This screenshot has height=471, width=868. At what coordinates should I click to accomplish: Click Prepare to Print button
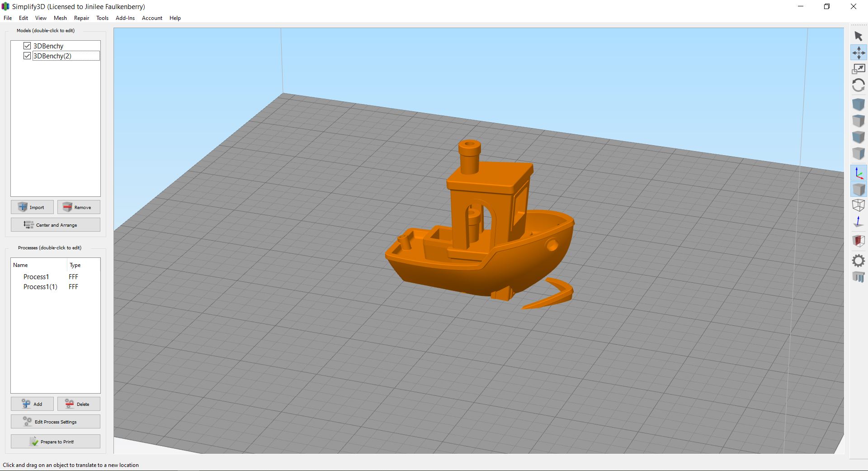click(x=56, y=442)
